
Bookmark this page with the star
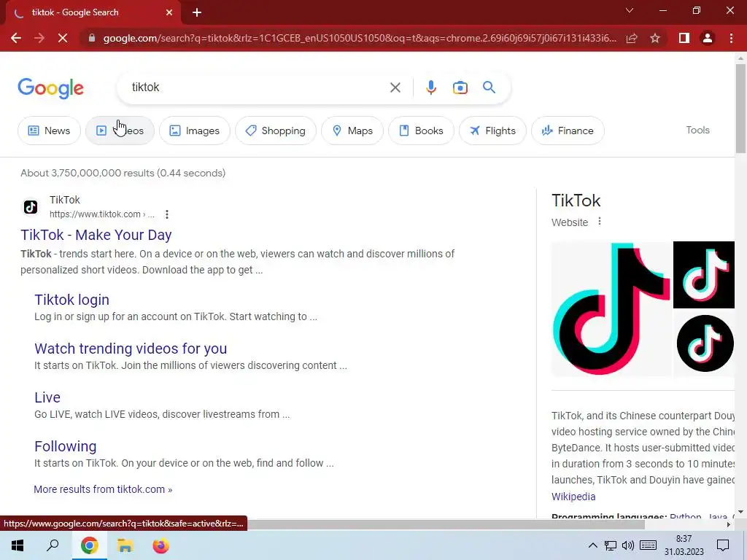pyautogui.click(x=655, y=38)
